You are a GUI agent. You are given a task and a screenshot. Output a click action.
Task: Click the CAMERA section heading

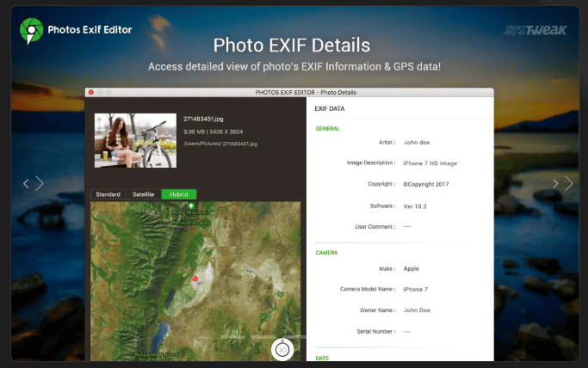326,253
